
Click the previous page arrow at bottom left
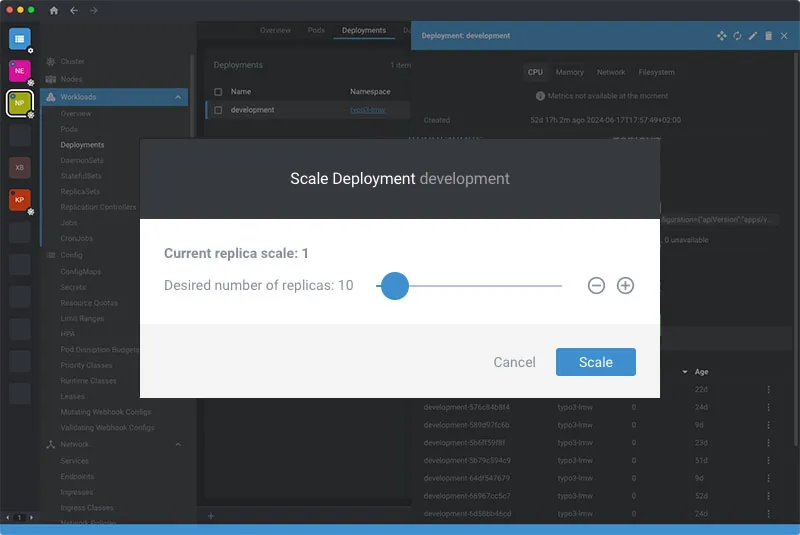(8, 517)
